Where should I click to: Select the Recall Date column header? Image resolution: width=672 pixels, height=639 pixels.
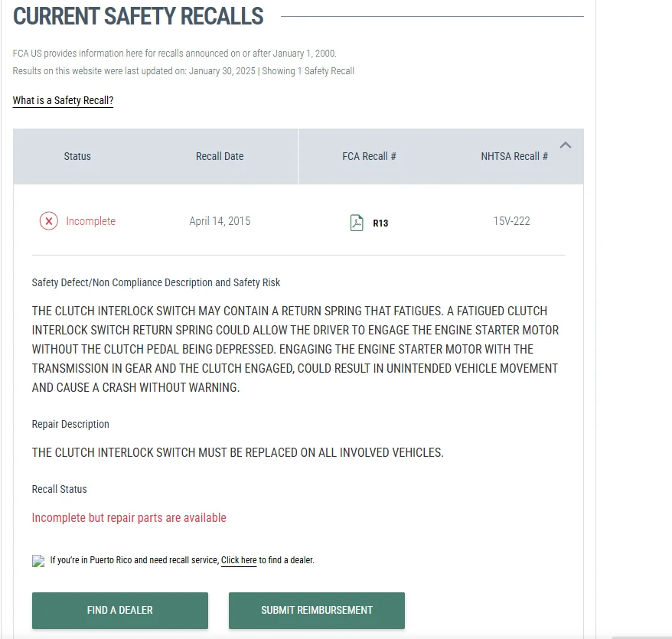click(220, 156)
